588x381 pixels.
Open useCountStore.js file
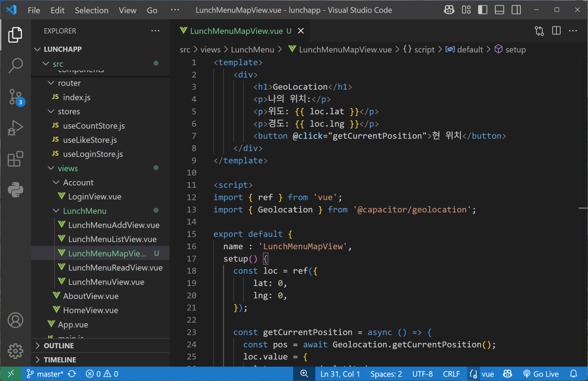(100, 125)
